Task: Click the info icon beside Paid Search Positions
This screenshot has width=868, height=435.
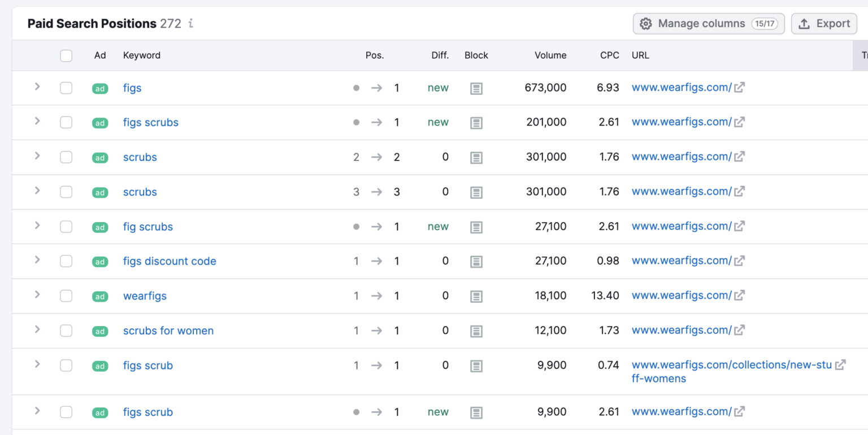Action: point(190,24)
